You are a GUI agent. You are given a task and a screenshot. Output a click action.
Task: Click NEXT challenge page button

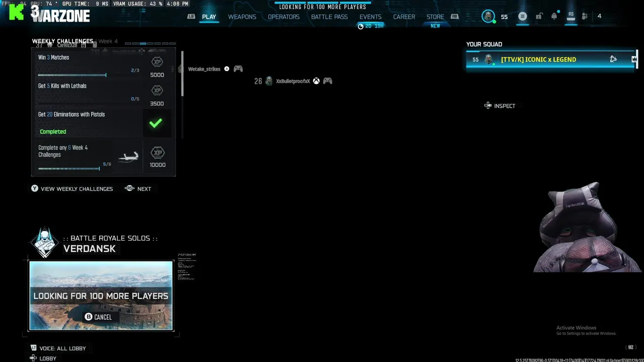click(144, 189)
